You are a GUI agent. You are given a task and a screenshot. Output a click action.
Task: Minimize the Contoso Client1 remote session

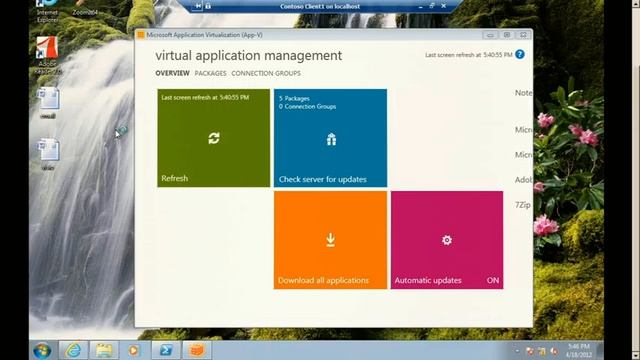pos(420,6)
